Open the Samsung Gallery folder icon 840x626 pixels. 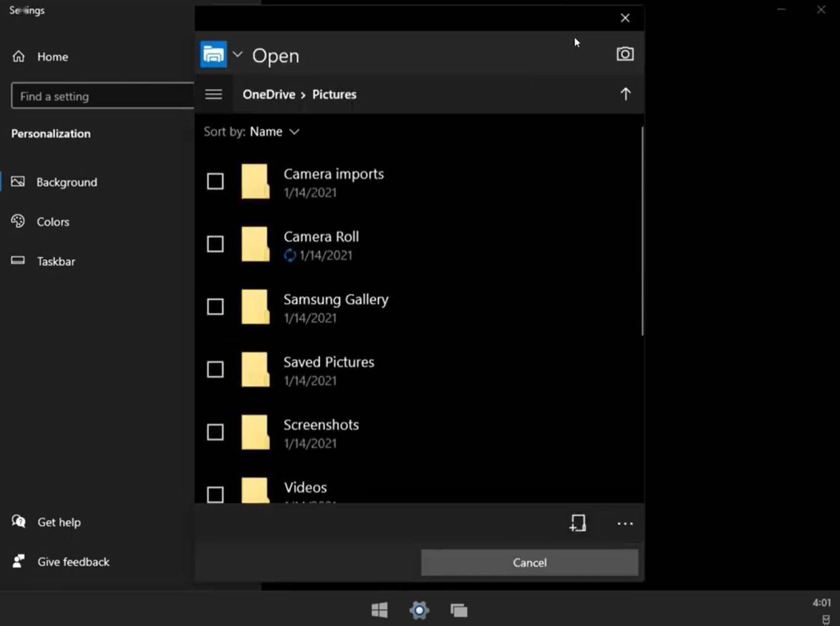[x=256, y=306]
